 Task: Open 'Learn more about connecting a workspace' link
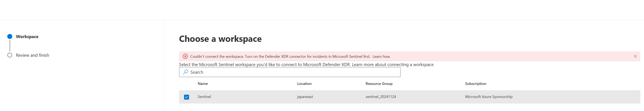tap(393, 64)
